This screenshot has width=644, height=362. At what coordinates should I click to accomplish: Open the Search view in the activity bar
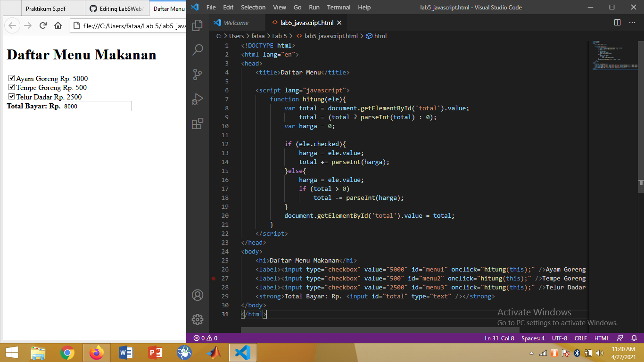(198, 49)
